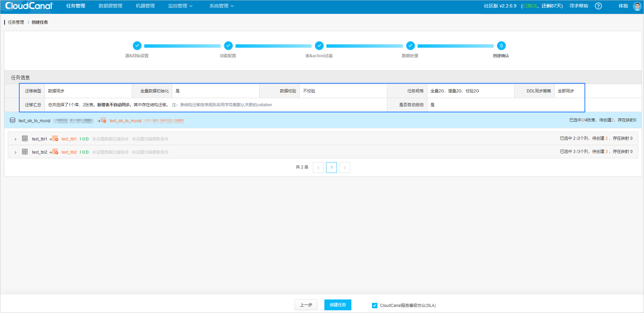Click the test_tbl2 source table icon

pyautogui.click(x=25, y=152)
